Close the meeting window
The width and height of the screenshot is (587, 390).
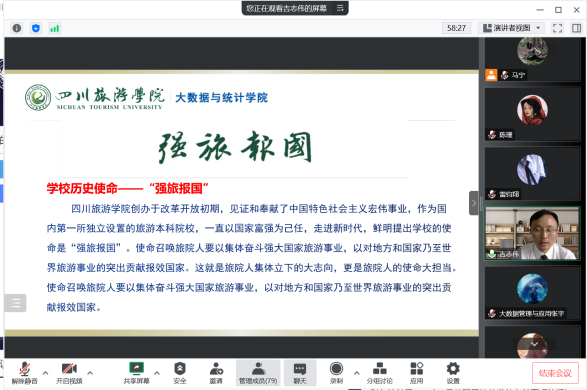[577, 10]
